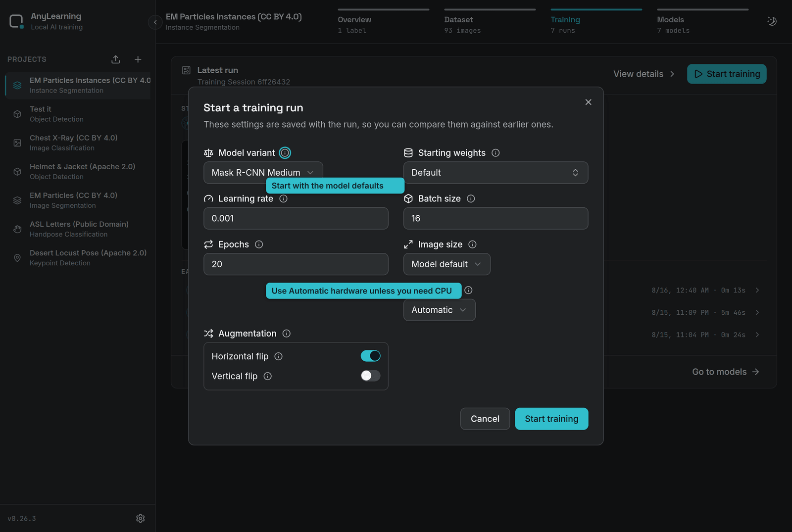Click the Batch size input field

click(x=495, y=218)
